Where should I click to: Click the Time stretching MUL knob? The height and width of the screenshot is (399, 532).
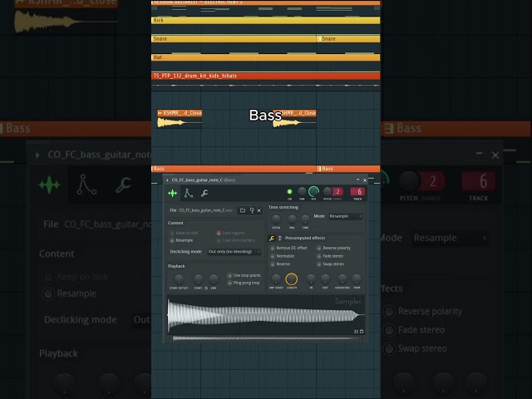click(292, 219)
